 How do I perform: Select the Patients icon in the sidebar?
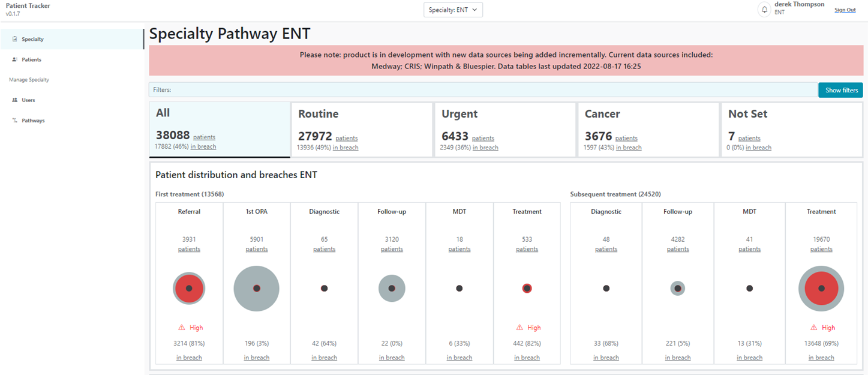pos(14,59)
